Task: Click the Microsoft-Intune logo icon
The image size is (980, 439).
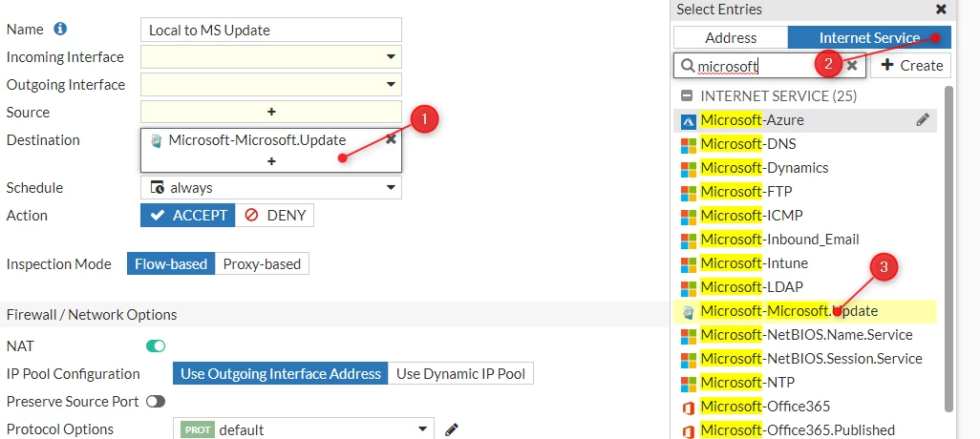Action: pyautogui.click(x=688, y=264)
